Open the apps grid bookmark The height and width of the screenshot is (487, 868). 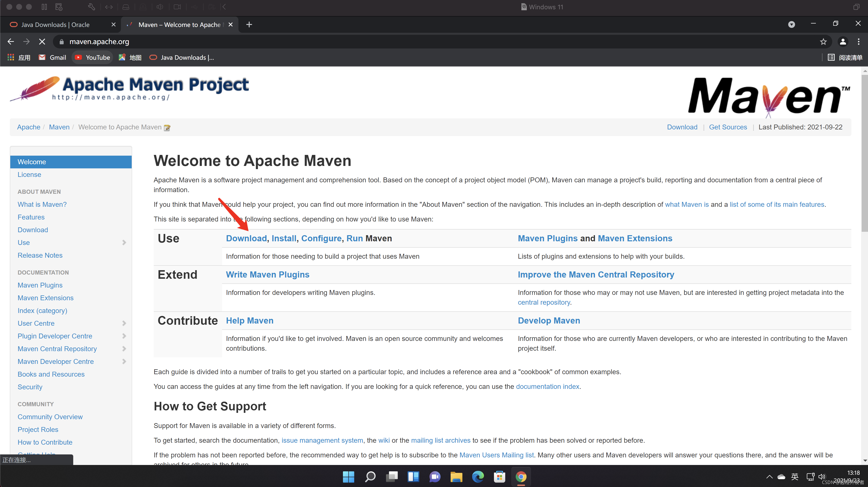click(19, 58)
